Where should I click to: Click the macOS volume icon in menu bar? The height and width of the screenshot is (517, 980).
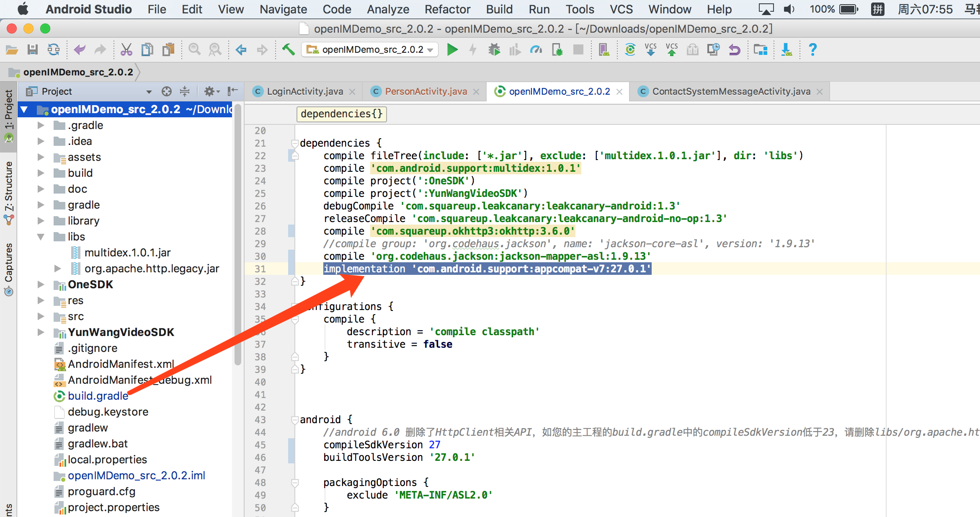point(789,9)
